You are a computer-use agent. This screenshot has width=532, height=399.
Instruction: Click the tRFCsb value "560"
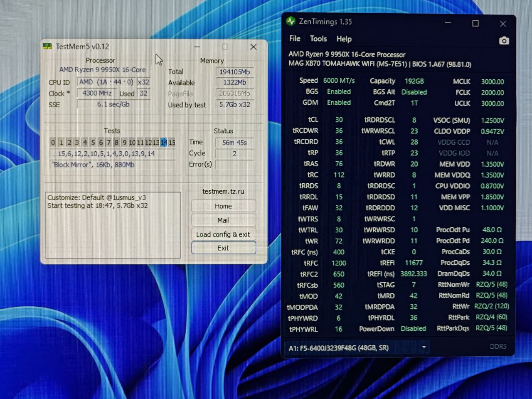339,285
